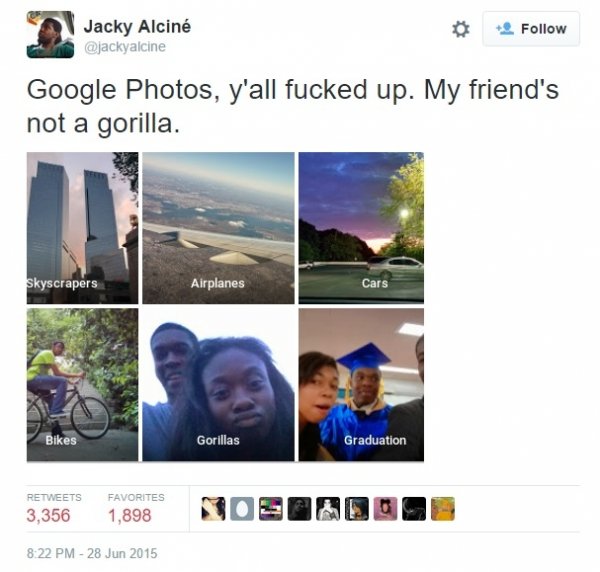The width and height of the screenshot is (600, 572).
Task: Open the tweet timestamp 28 Jun 2015
Action: coord(92,553)
